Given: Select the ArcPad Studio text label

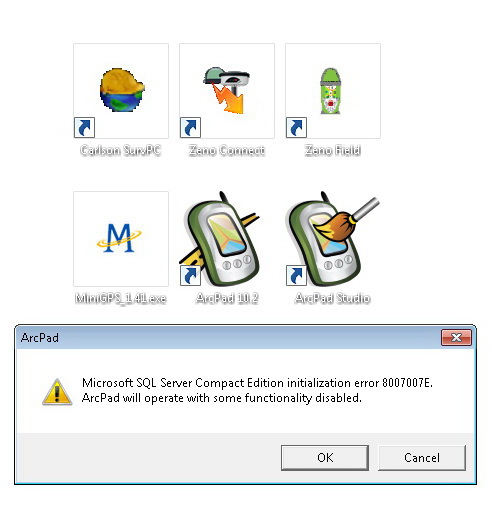Looking at the screenshot, I should tap(333, 298).
